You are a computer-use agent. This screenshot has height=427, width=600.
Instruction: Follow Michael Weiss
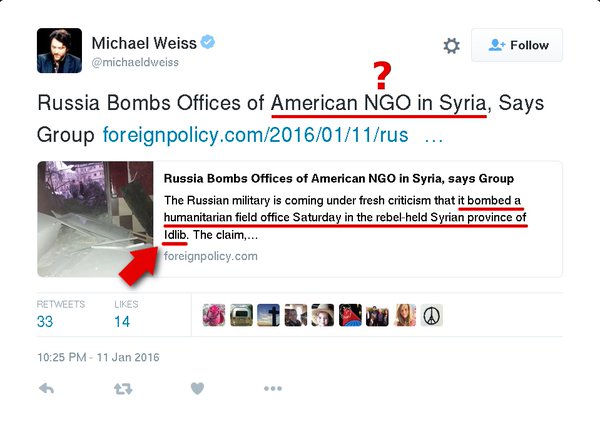coord(517,45)
